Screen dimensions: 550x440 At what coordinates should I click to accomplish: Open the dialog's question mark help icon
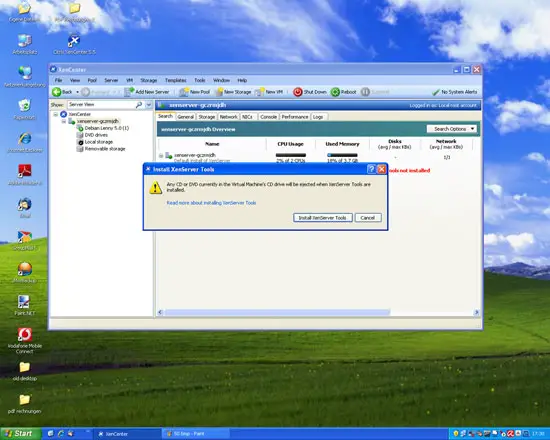[371, 169]
